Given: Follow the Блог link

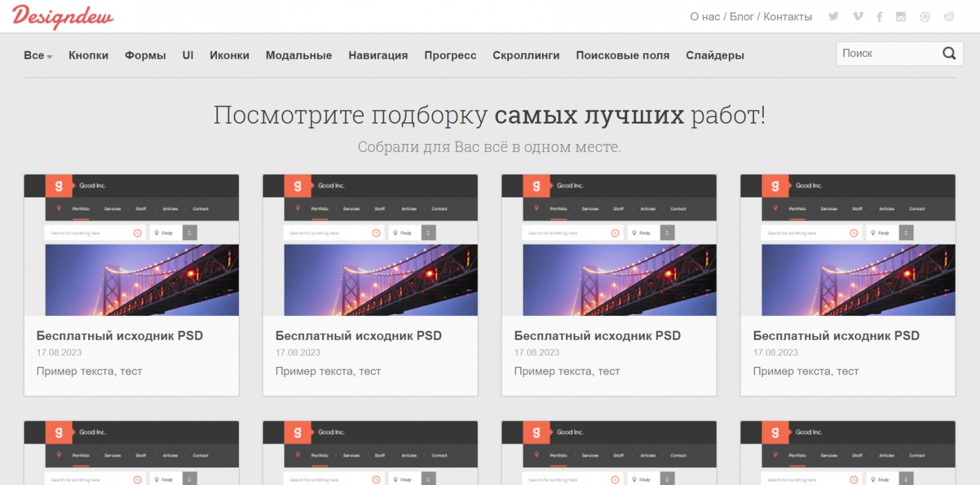Looking at the screenshot, I should (742, 17).
